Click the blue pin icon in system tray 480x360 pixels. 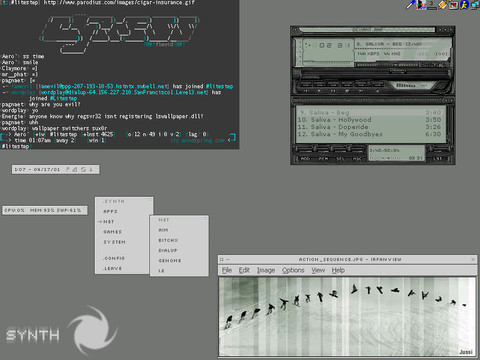coord(410,5)
